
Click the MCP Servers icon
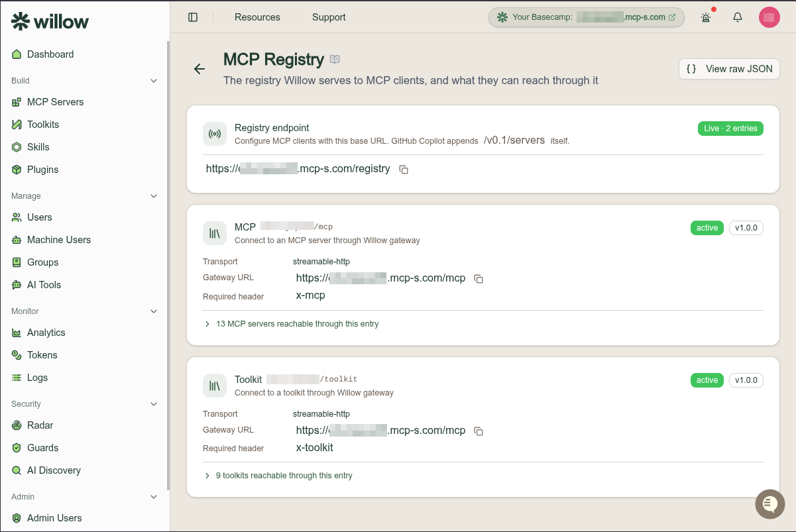17,102
